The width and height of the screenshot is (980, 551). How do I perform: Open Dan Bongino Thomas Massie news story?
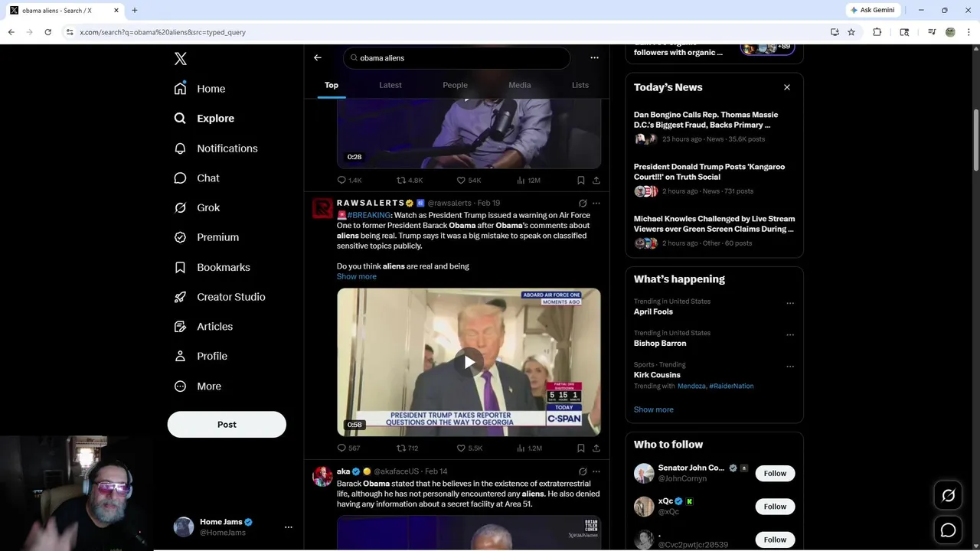point(714,126)
